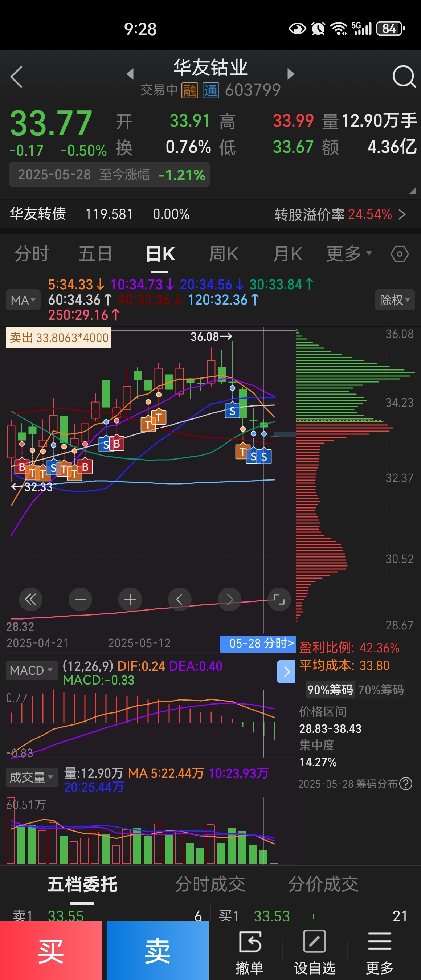This screenshot has height=980, width=421.
Task: Select 70%筹码 option
Action: 381,689
